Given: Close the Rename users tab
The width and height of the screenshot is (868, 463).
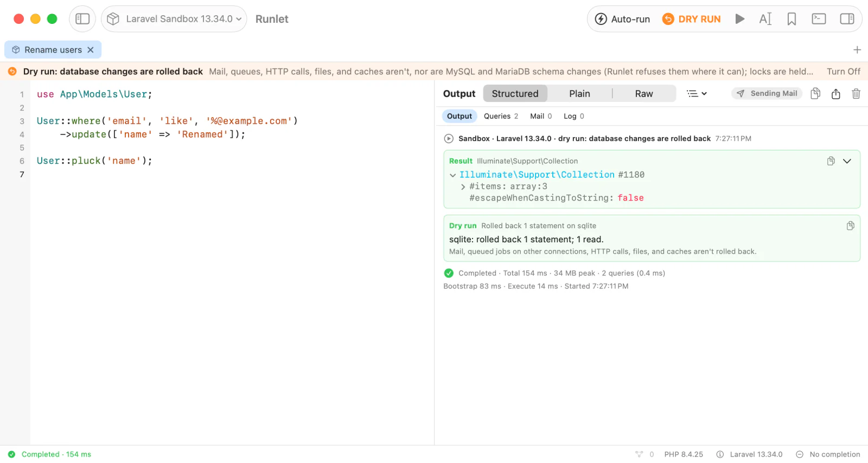Looking at the screenshot, I should [91, 50].
